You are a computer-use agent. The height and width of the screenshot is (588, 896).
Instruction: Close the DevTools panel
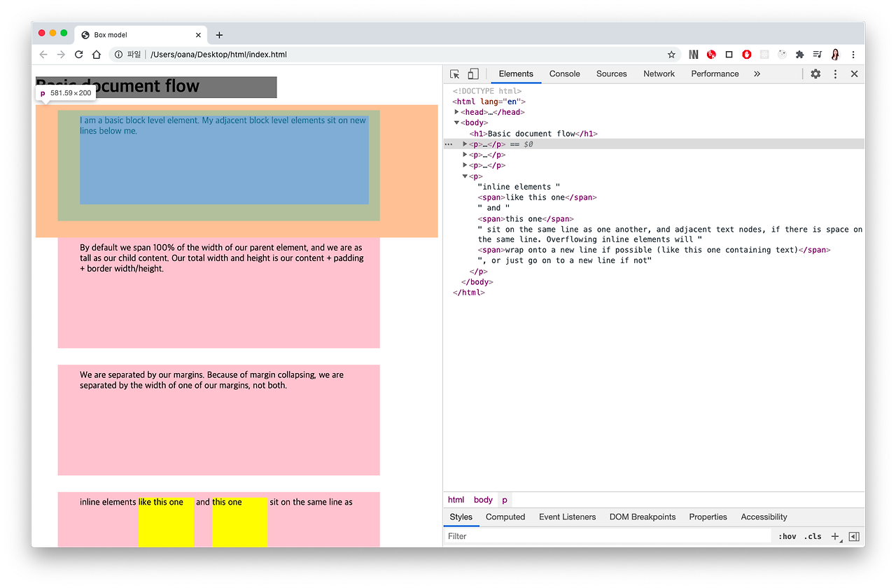click(x=854, y=74)
